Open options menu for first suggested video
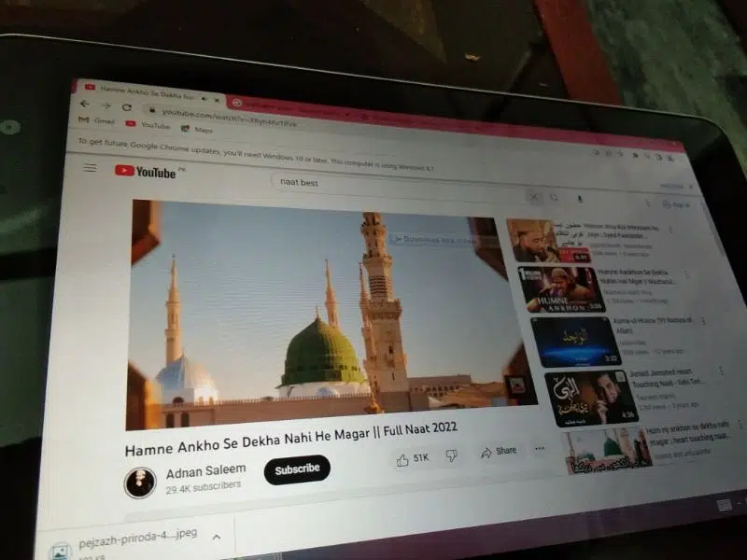This screenshot has width=747, height=560. [670, 230]
